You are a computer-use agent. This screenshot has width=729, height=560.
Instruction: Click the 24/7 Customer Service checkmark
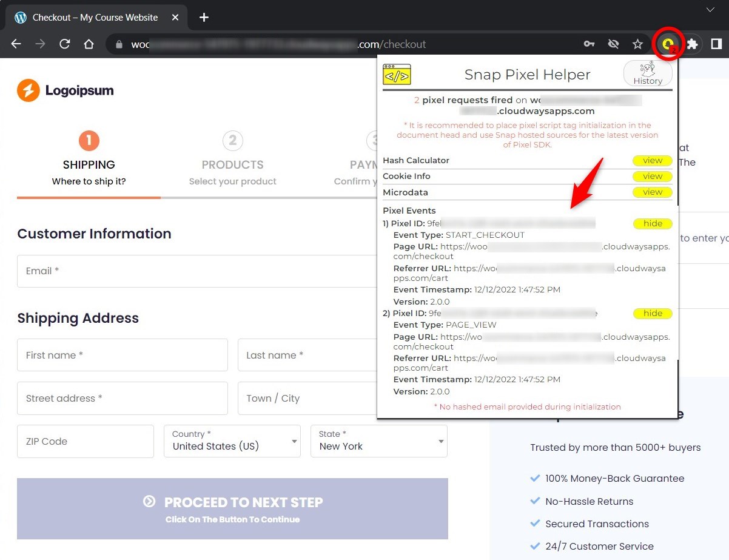535,546
